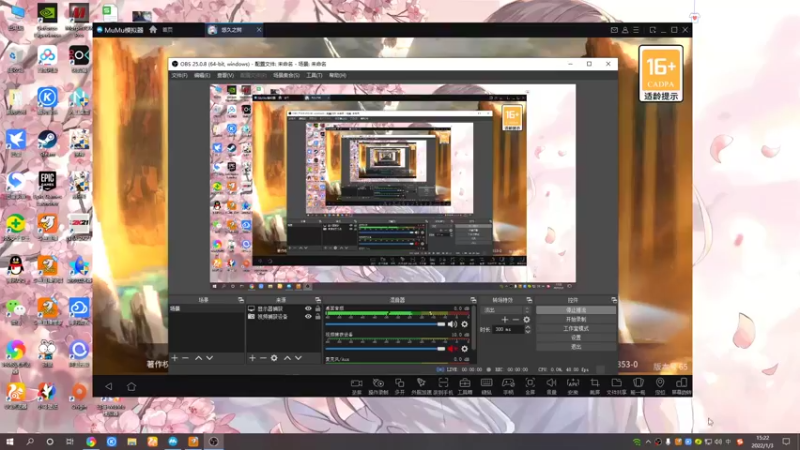Move the source down in the sources list
The width and height of the screenshot is (800, 450).
pos(298,358)
